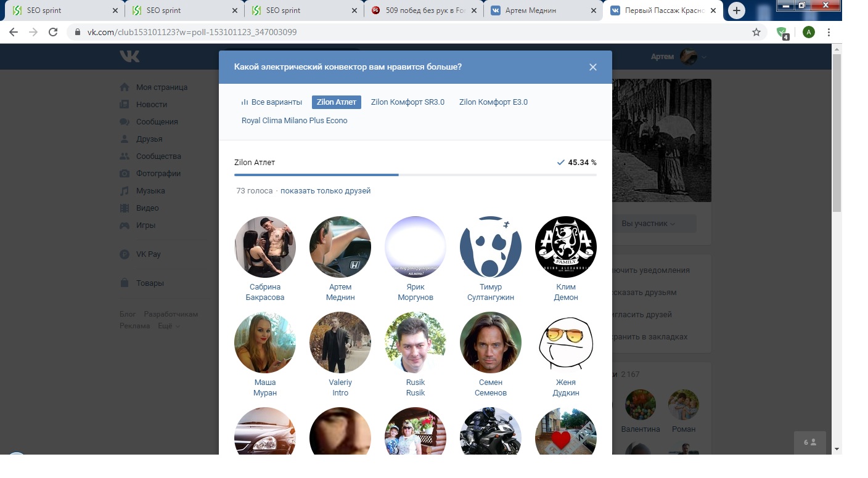Select Royal Clima Milano Plus Econo tab

pyautogui.click(x=295, y=121)
